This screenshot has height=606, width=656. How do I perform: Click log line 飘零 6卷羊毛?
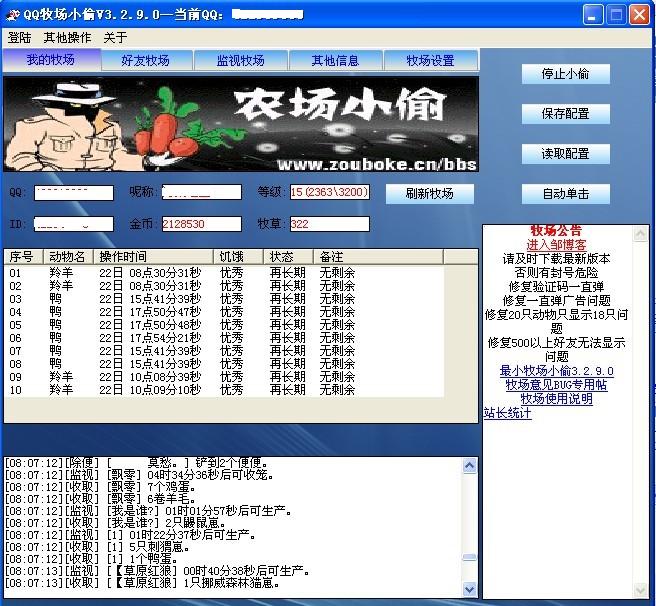[100, 499]
